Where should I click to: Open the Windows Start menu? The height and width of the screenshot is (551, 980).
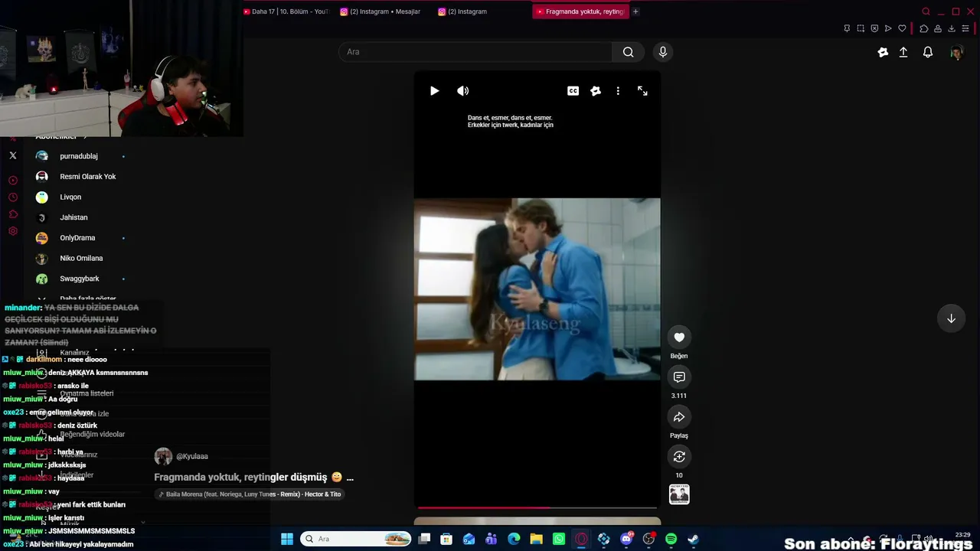287,539
